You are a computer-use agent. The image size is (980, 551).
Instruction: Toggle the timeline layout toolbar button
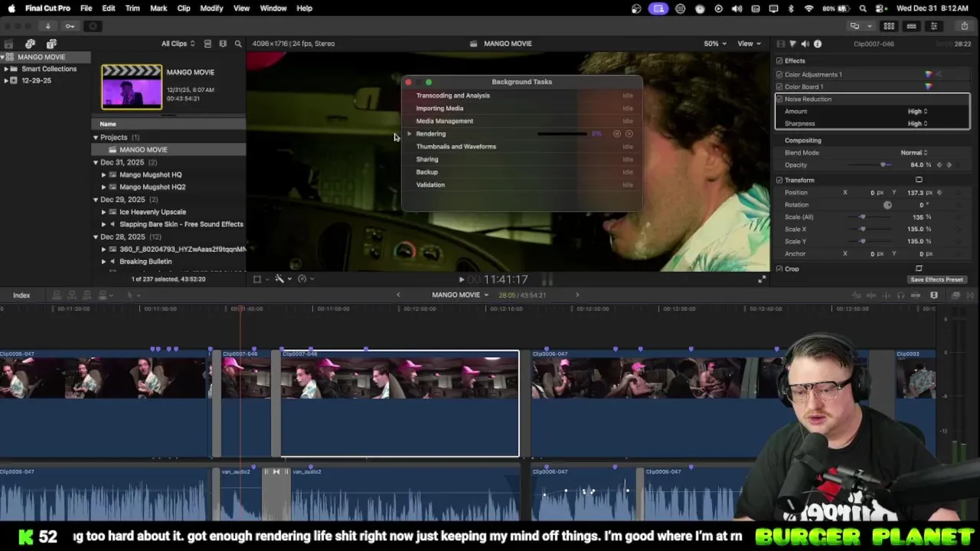[911, 26]
